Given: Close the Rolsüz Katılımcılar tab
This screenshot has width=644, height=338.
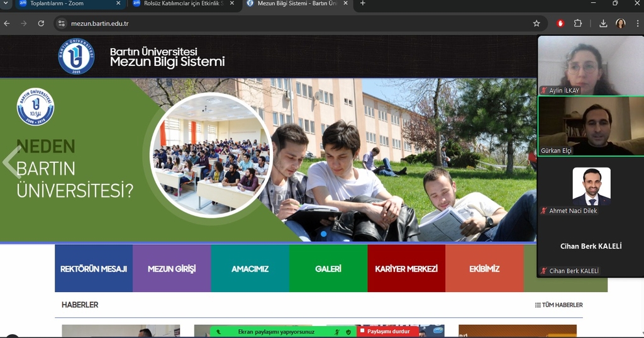Looking at the screenshot, I should tap(231, 3).
